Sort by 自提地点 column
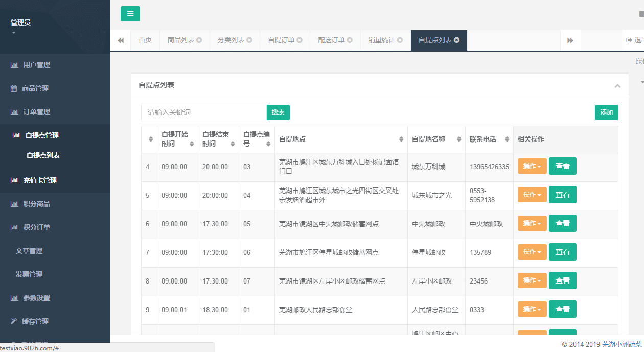Image resolution: width=644 pixels, height=352 pixels. point(401,139)
